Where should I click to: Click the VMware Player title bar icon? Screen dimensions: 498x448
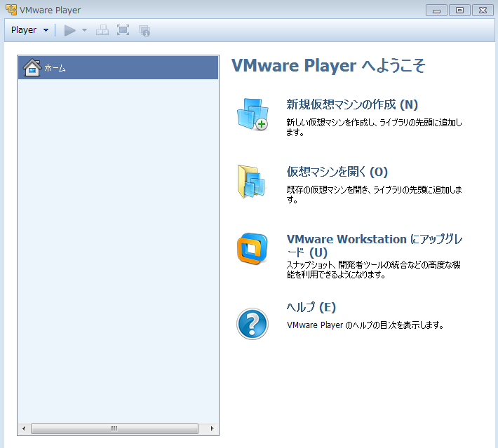click(x=11, y=10)
